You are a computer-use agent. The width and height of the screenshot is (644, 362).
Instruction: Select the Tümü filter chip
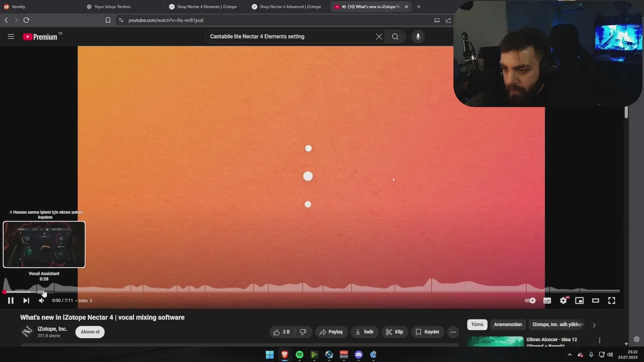pos(477,325)
